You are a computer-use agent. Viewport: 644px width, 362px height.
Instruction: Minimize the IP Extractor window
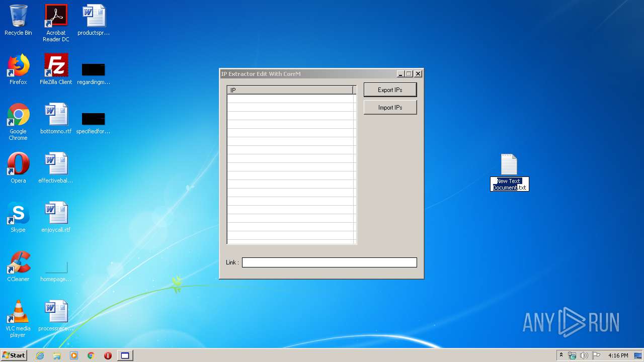point(400,74)
